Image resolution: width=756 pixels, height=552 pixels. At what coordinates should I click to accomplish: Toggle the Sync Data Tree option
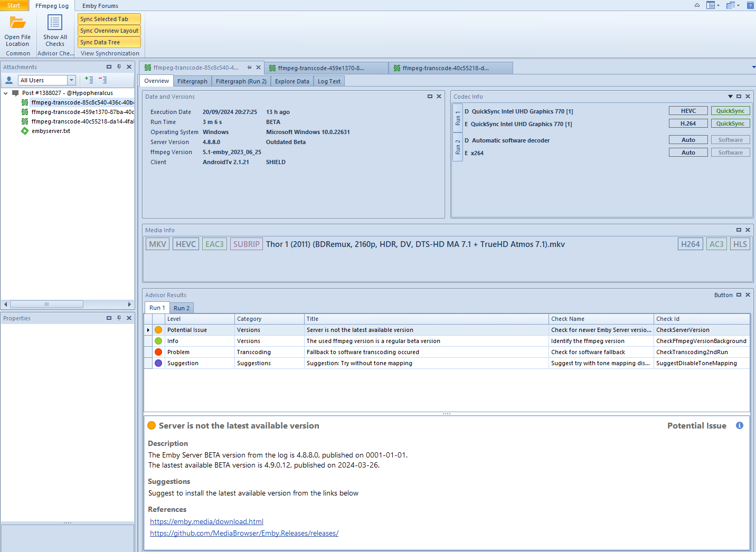click(x=109, y=42)
